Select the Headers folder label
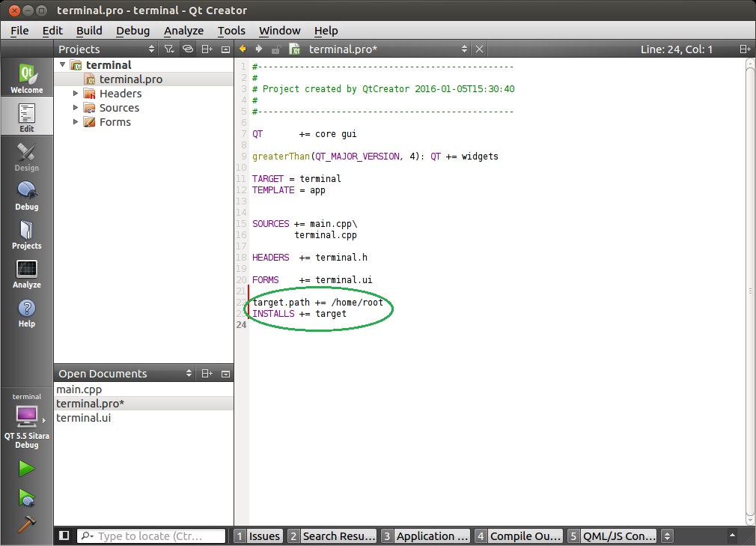 coord(120,93)
